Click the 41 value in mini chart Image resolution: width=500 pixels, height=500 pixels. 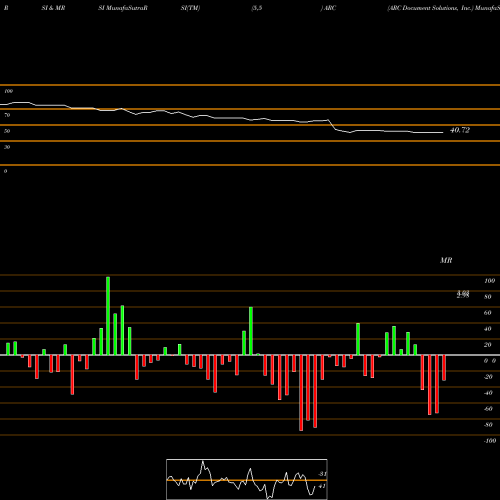[322, 486]
